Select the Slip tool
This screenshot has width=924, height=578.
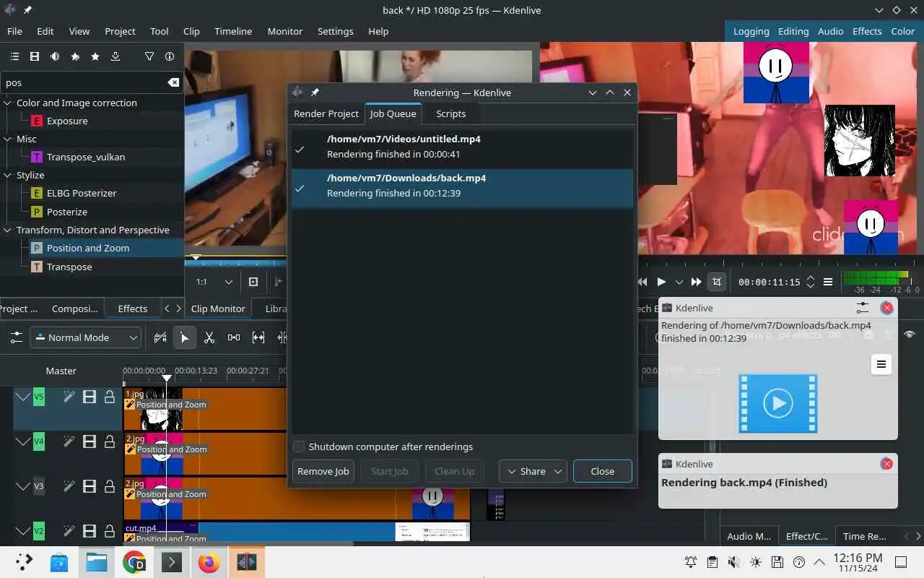click(x=258, y=337)
